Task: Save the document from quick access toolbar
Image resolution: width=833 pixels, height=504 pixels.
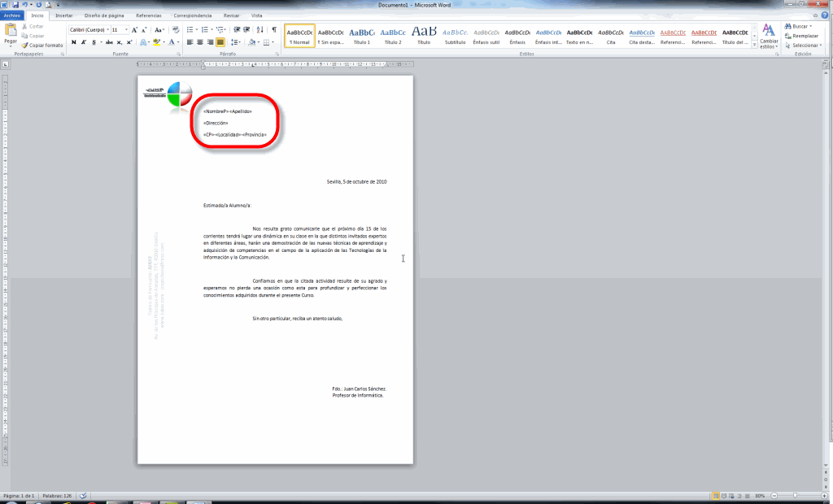Action: point(15,5)
